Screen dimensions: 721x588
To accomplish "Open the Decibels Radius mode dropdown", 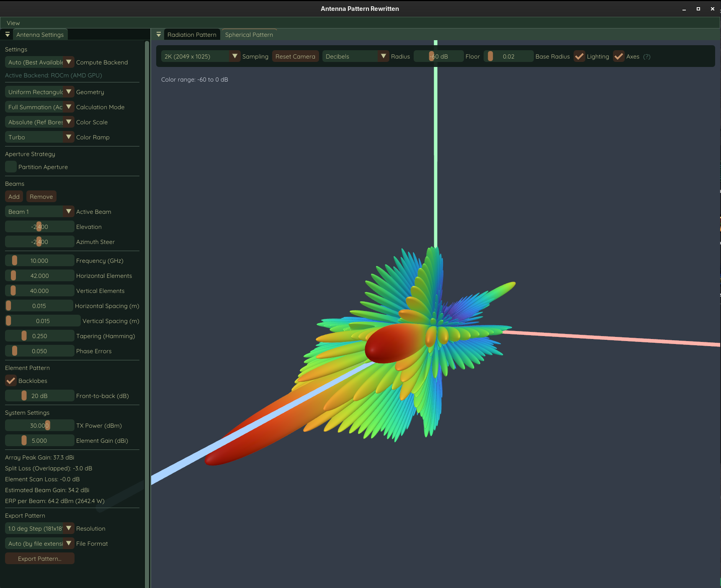I will tap(355, 56).
